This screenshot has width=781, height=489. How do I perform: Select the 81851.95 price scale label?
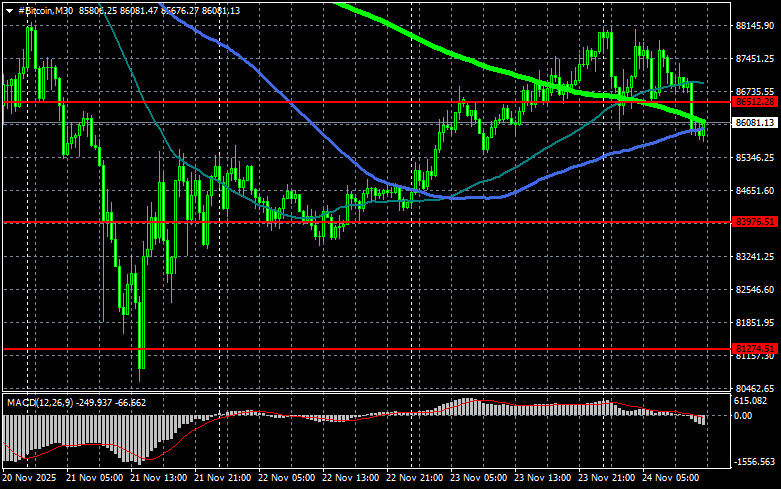coord(755,323)
